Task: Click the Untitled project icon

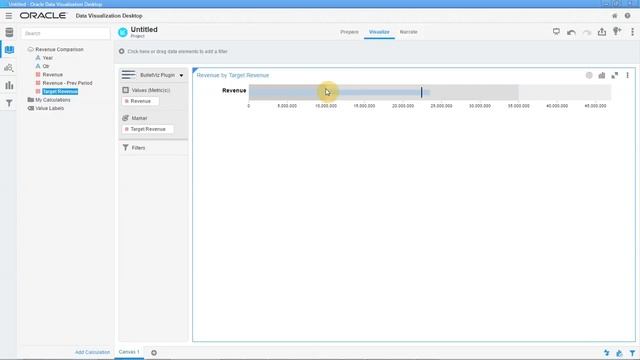Action: click(x=123, y=32)
